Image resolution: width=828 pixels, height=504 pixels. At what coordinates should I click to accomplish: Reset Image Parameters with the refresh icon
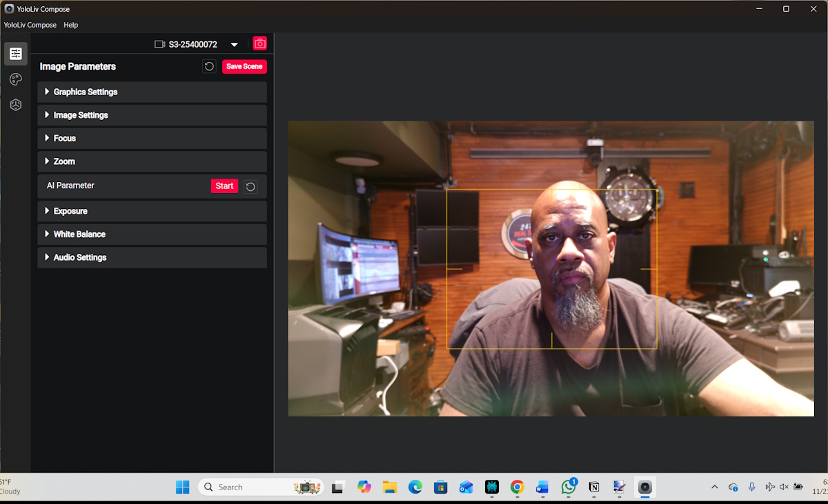[x=209, y=67]
